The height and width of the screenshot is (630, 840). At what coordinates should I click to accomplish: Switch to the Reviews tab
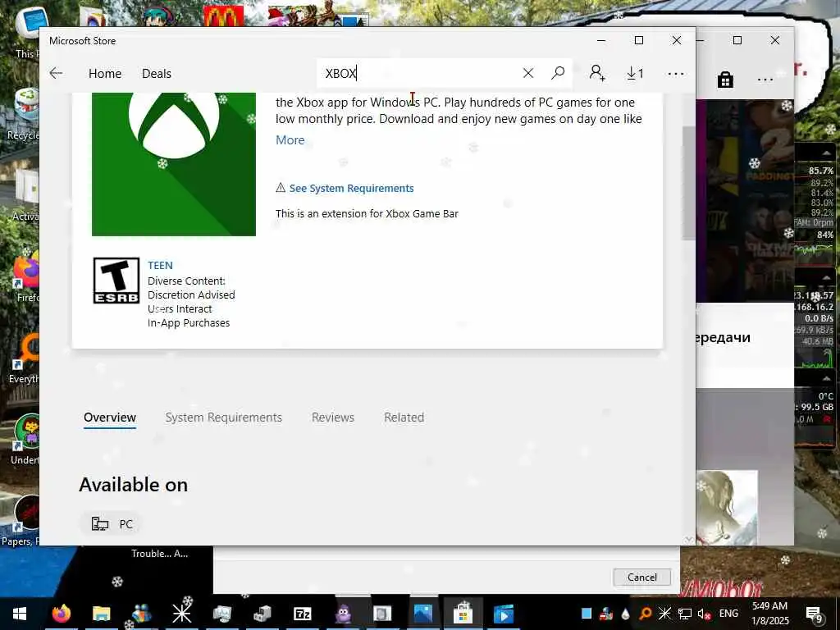[x=333, y=418]
